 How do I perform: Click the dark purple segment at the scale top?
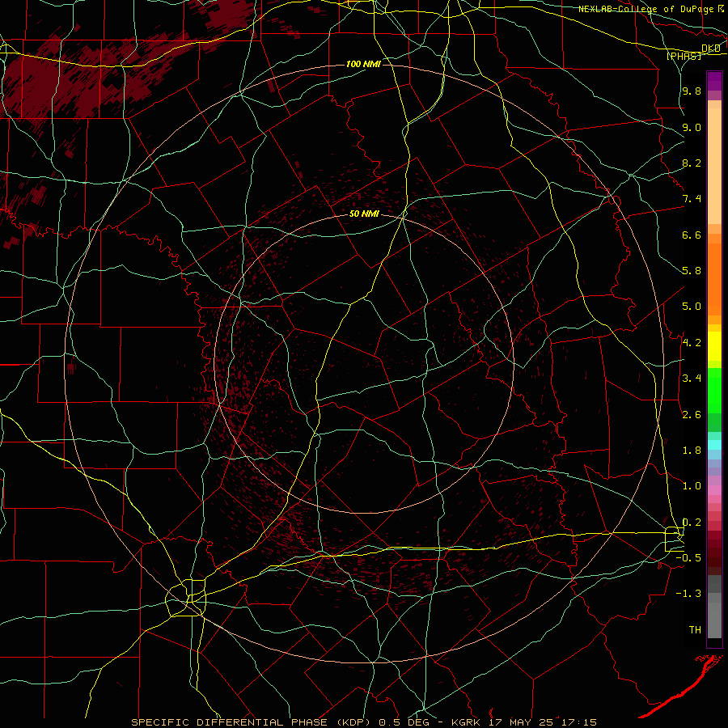pos(714,81)
